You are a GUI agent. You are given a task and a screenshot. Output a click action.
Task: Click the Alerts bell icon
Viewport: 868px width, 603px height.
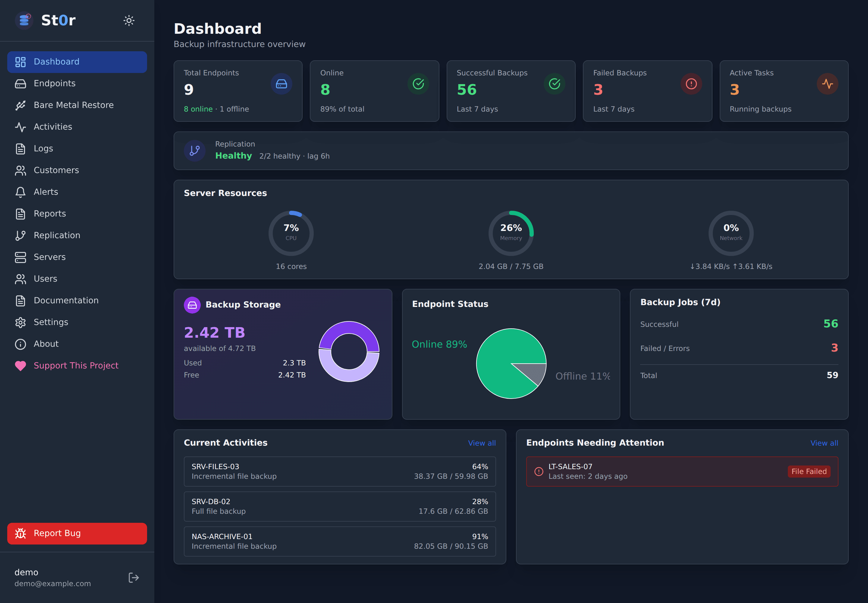pyautogui.click(x=20, y=192)
